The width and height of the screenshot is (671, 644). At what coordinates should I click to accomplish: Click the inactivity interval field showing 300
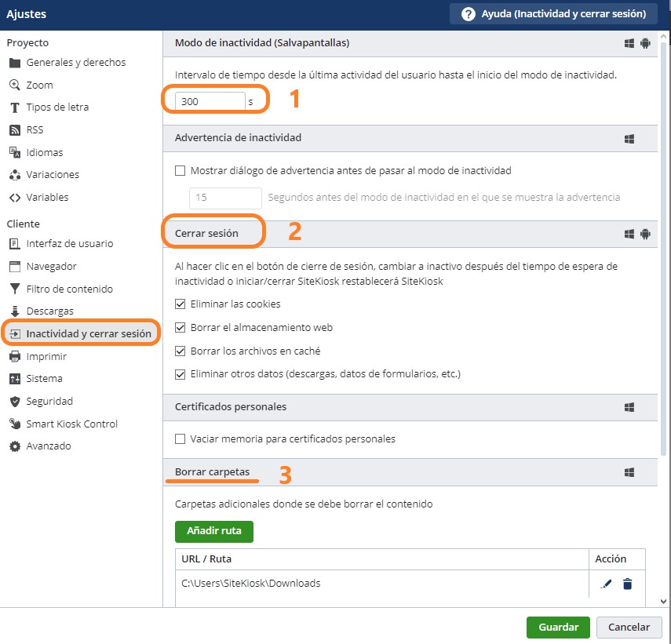[x=210, y=100]
